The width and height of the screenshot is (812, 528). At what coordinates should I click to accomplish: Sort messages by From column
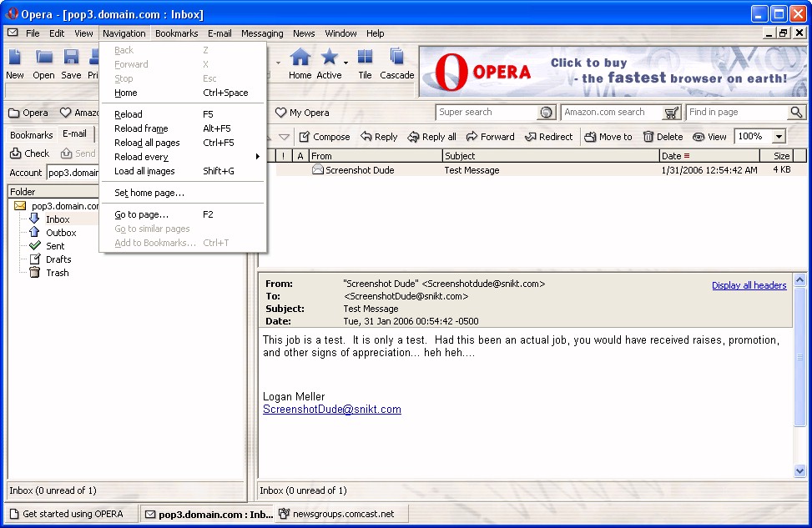376,156
